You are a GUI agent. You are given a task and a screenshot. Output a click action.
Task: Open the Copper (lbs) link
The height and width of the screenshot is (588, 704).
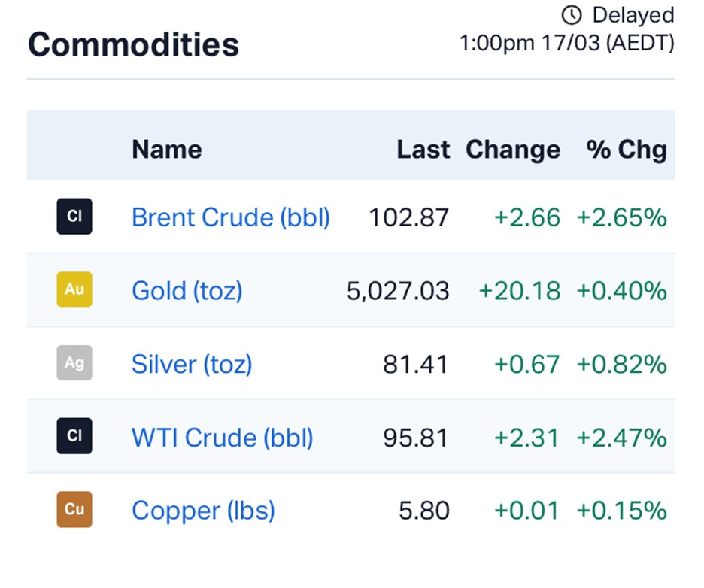[203, 511]
